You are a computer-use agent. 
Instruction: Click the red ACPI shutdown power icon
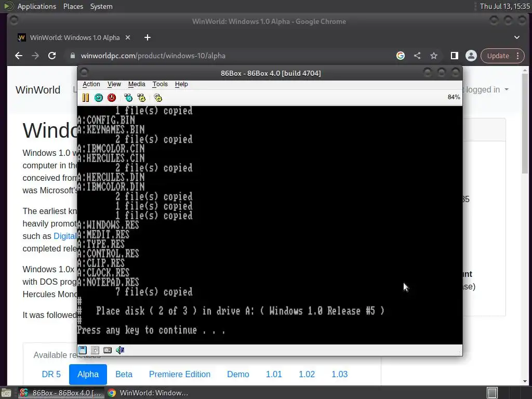click(x=112, y=98)
